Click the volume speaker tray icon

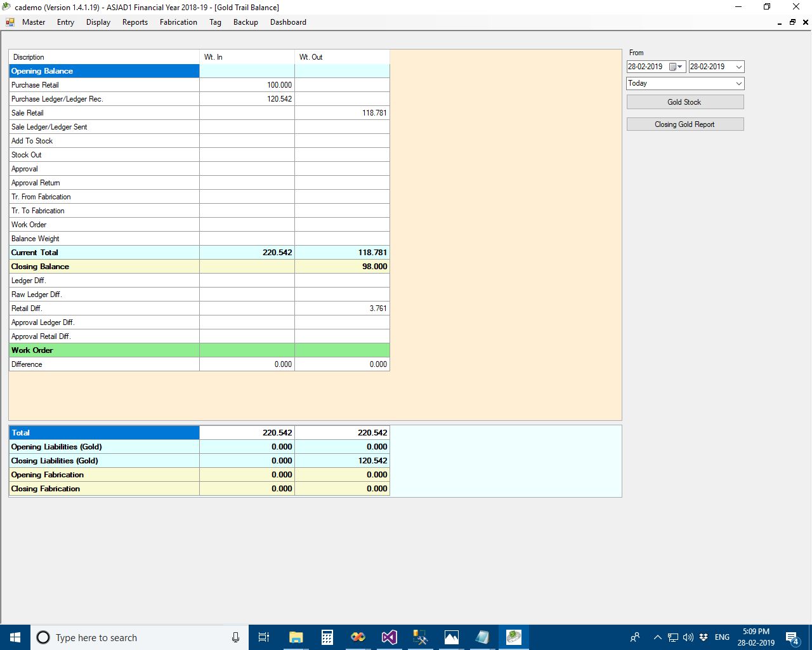click(688, 637)
